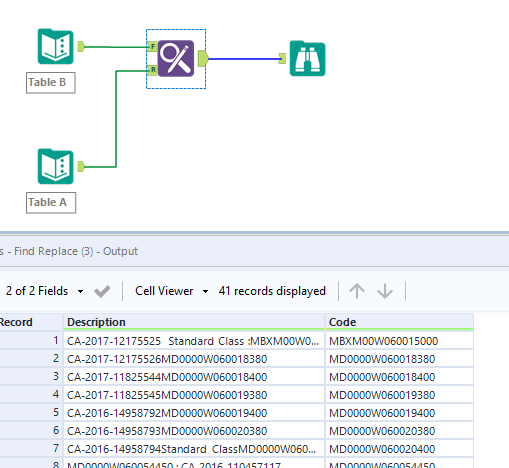The image size is (509, 468).
Task: Click the Find Replace output anchor
Action: [203, 59]
